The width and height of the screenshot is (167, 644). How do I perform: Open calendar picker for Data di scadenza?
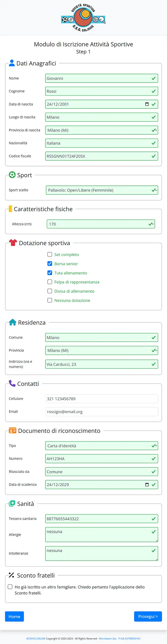click(147, 484)
